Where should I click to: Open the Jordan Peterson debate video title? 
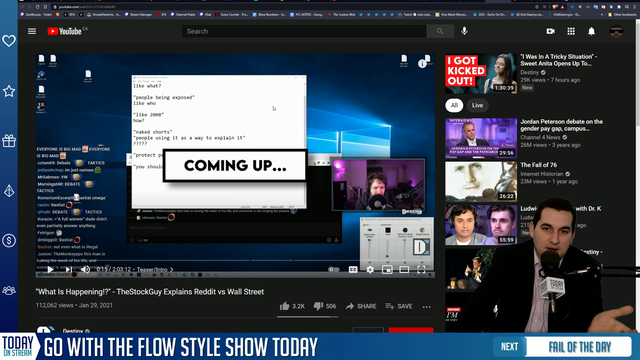point(561,125)
